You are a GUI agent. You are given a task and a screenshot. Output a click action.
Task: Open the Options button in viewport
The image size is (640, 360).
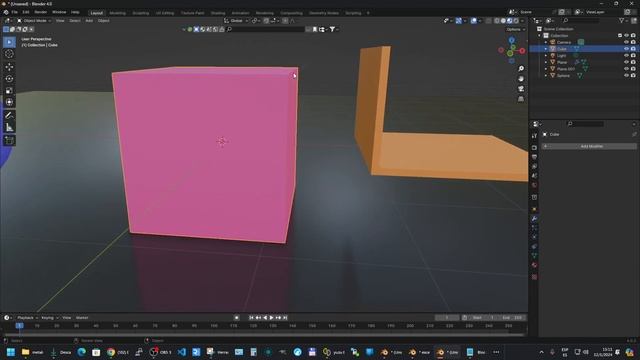[x=515, y=29]
